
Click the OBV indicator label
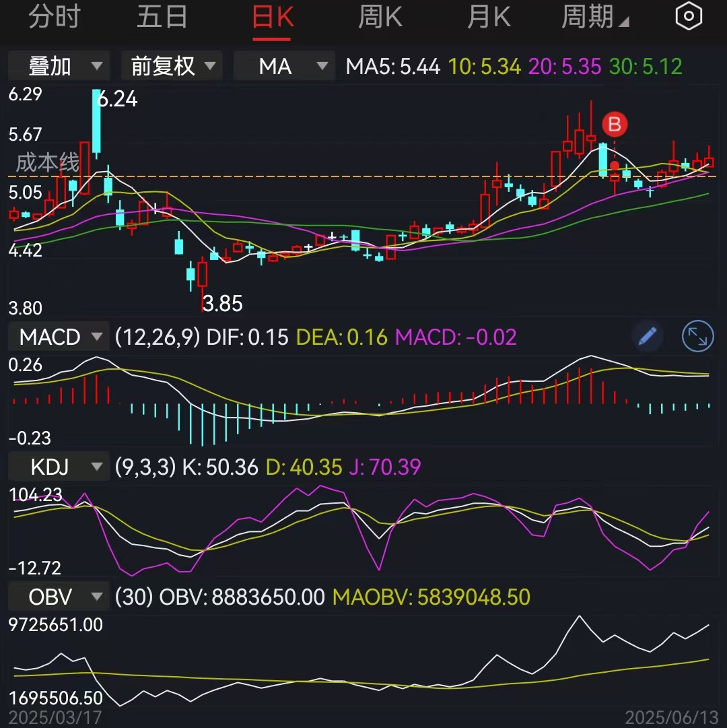pyautogui.click(x=46, y=596)
